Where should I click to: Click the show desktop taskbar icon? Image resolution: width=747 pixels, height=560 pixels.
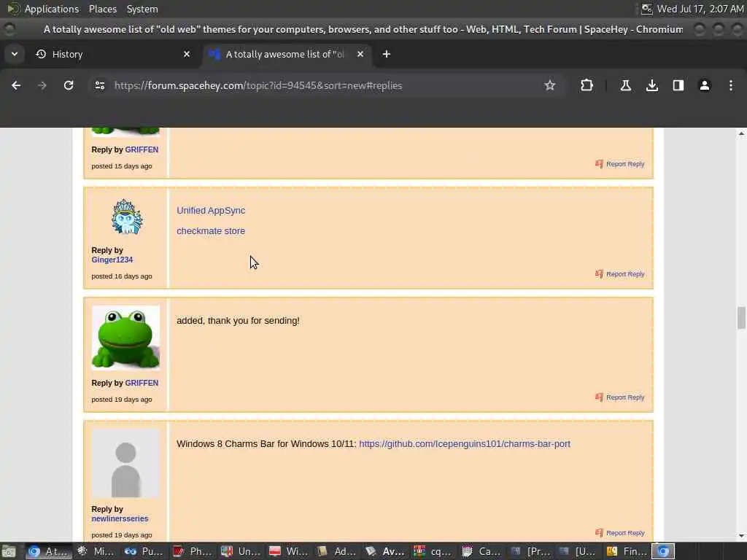tap(9, 551)
